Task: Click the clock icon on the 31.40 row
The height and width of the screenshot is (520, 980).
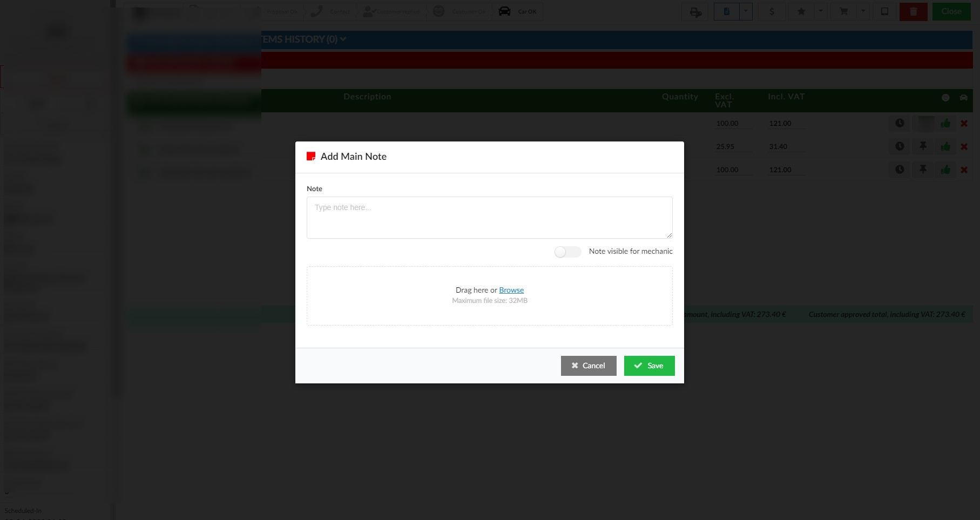Action: 900,146
